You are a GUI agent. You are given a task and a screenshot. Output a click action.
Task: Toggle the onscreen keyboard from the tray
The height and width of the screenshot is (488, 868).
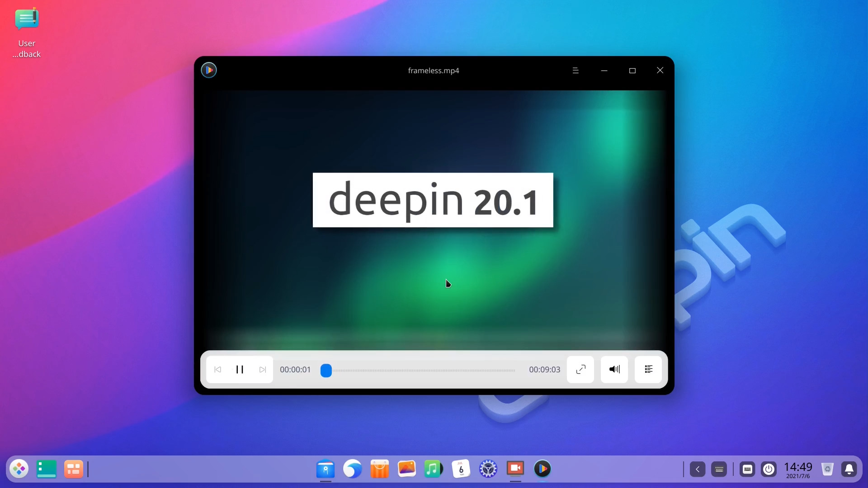coord(747,469)
